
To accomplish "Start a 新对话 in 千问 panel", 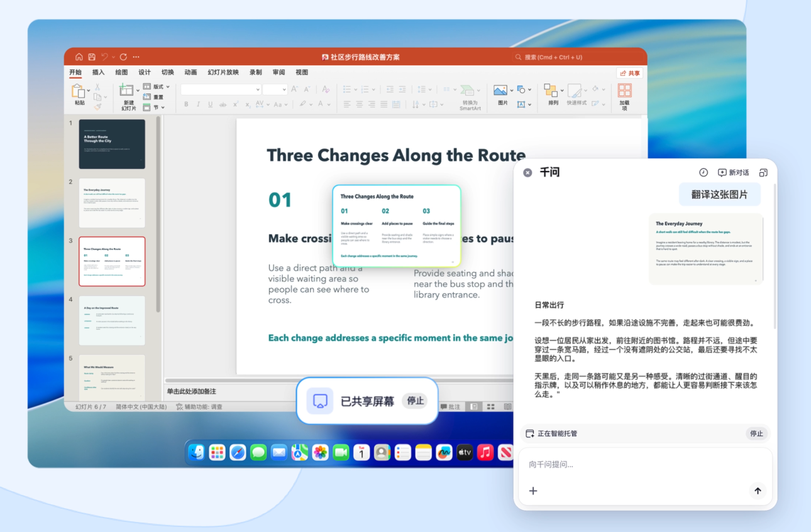I will coord(733,172).
